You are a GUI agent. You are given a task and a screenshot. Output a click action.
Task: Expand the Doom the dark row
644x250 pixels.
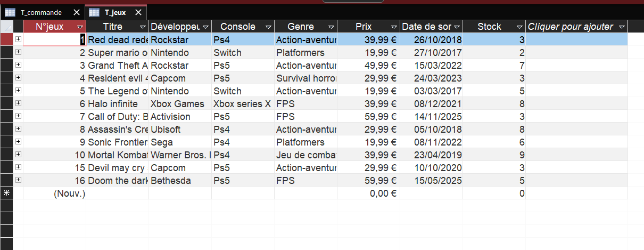coord(18,180)
